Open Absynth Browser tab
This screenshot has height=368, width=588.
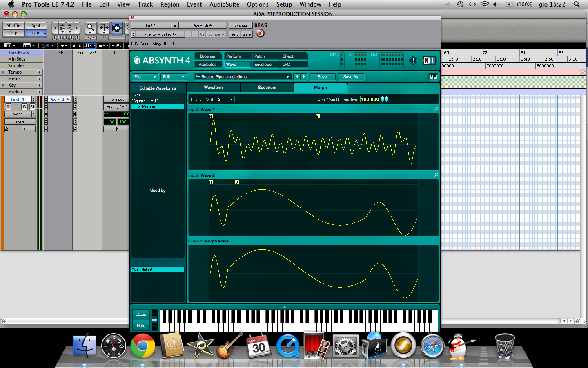pos(208,56)
